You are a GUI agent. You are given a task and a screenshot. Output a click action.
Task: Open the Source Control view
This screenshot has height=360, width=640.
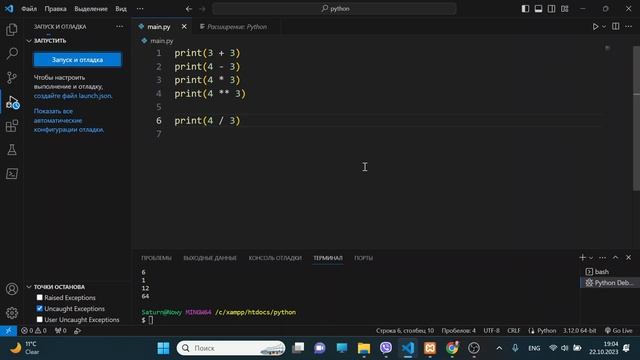click(x=12, y=78)
